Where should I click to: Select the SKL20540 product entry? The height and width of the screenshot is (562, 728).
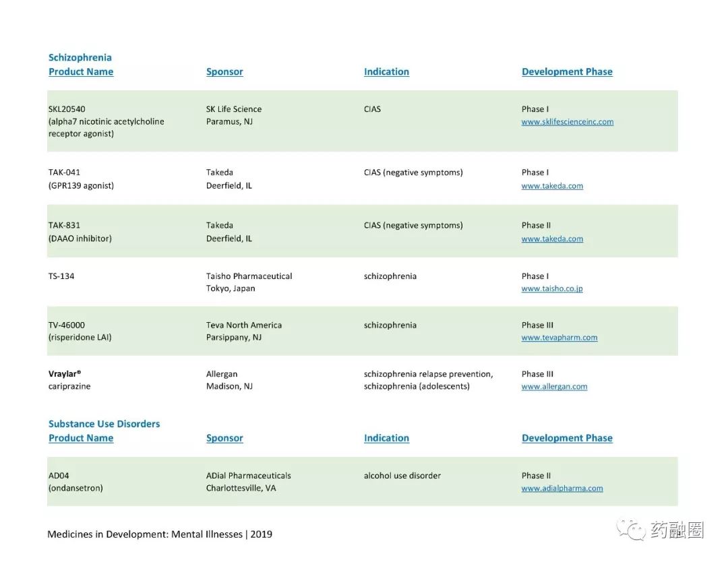point(107,121)
